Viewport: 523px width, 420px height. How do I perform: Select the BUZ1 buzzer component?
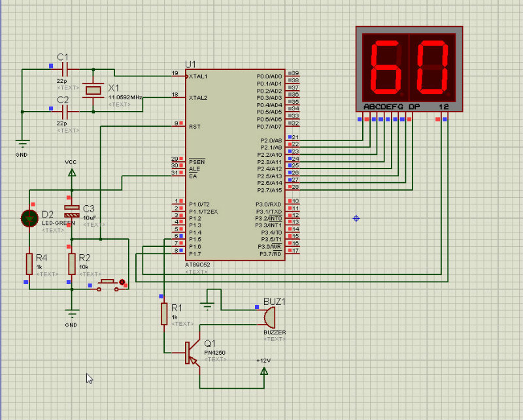[268, 317]
